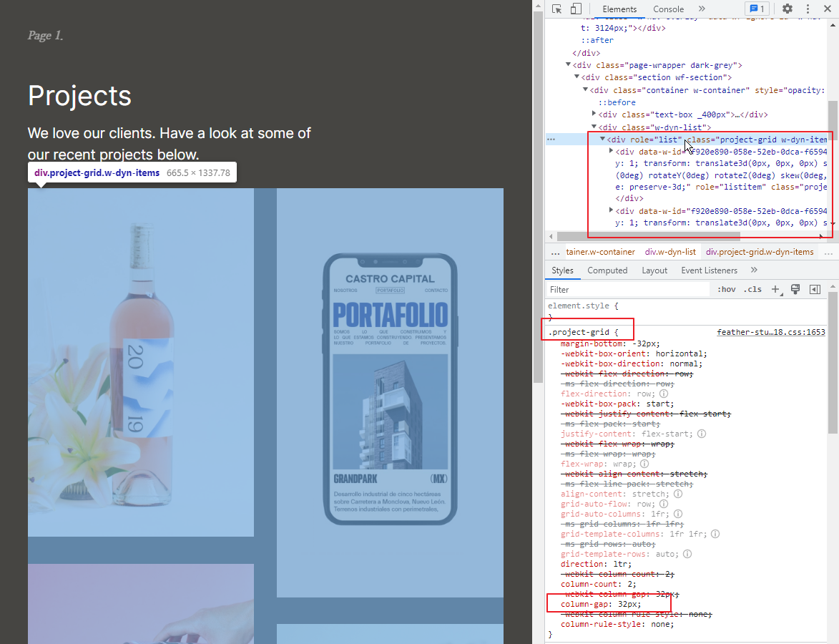Click the info icon next to grid-auto-columns
Screen dimensions: 839x644
click(679, 514)
